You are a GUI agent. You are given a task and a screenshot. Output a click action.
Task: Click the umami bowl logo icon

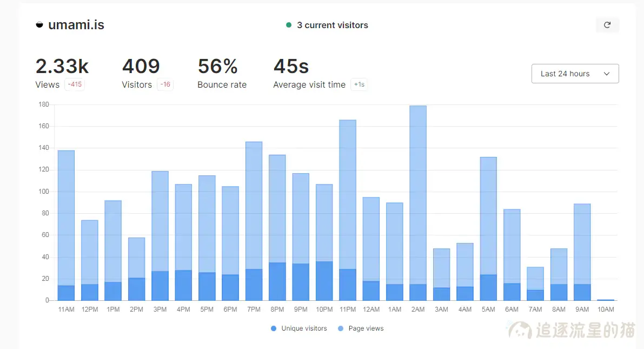39,25
